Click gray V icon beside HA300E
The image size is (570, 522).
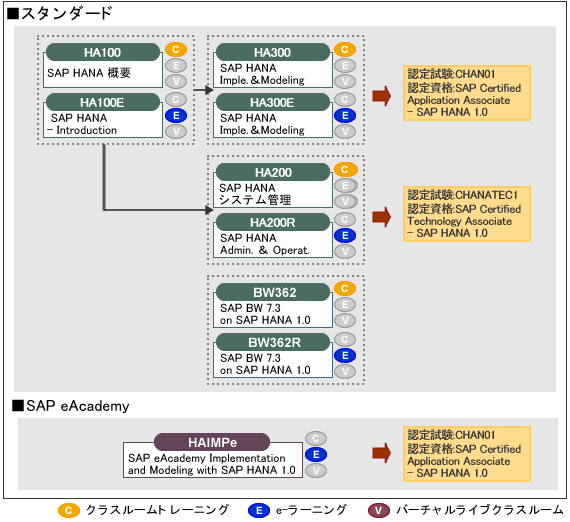point(345,132)
